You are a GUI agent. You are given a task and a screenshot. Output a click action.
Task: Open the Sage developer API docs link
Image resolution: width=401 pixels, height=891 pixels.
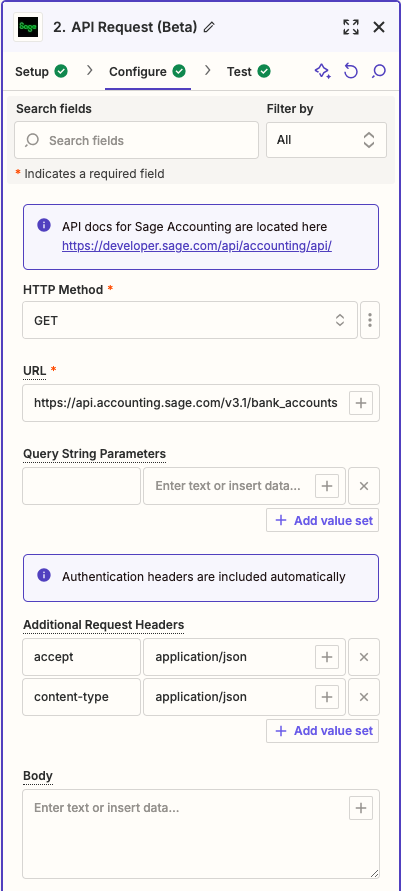[197, 245]
